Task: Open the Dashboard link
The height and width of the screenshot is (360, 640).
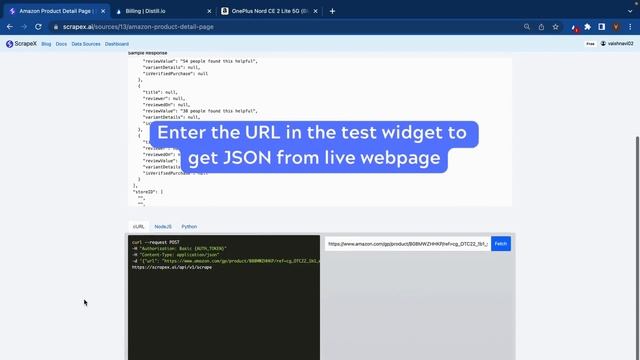Action: pyautogui.click(x=117, y=44)
